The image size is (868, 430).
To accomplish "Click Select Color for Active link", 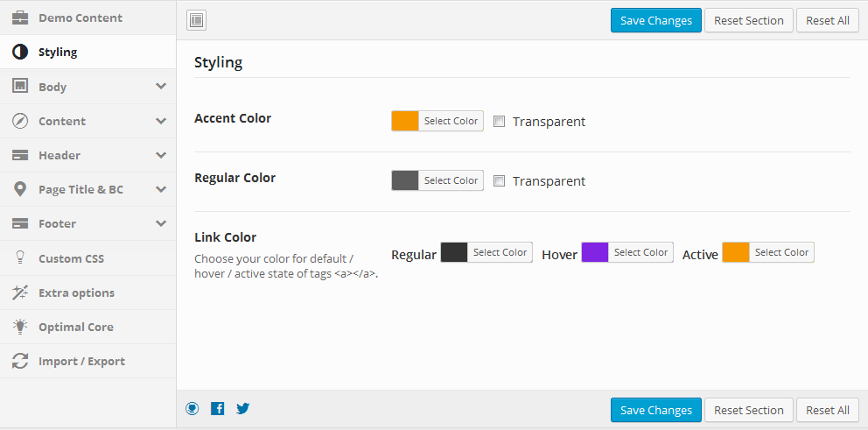I will click(x=781, y=252).
